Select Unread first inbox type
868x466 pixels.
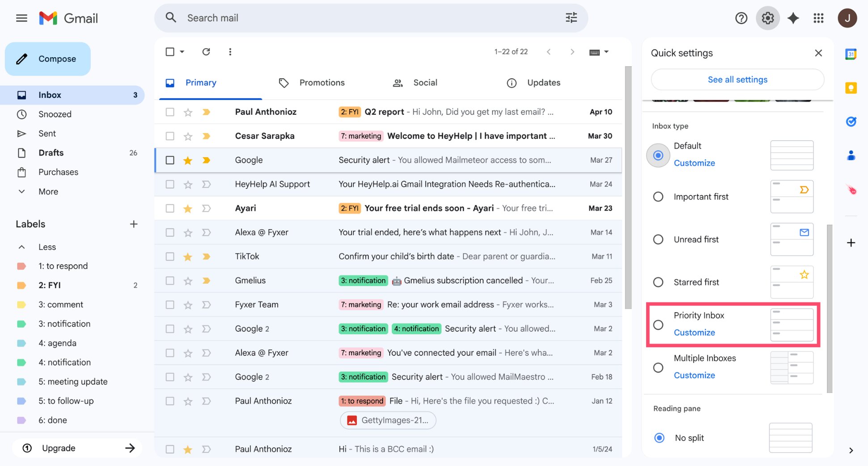click(658, 240)
